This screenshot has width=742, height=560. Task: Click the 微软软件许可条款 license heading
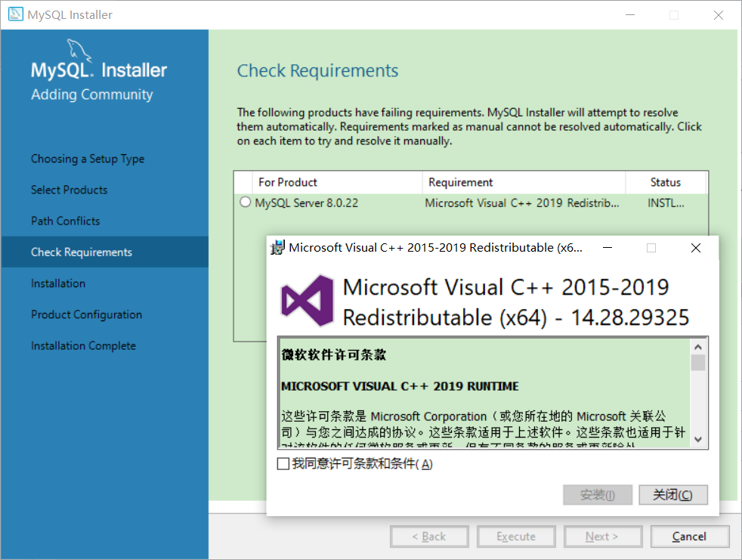(334, 354)
